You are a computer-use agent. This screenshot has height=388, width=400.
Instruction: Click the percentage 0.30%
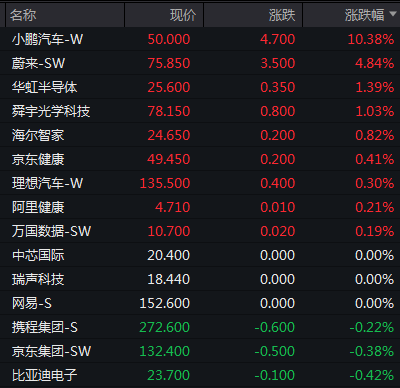(x=375, y=183)
